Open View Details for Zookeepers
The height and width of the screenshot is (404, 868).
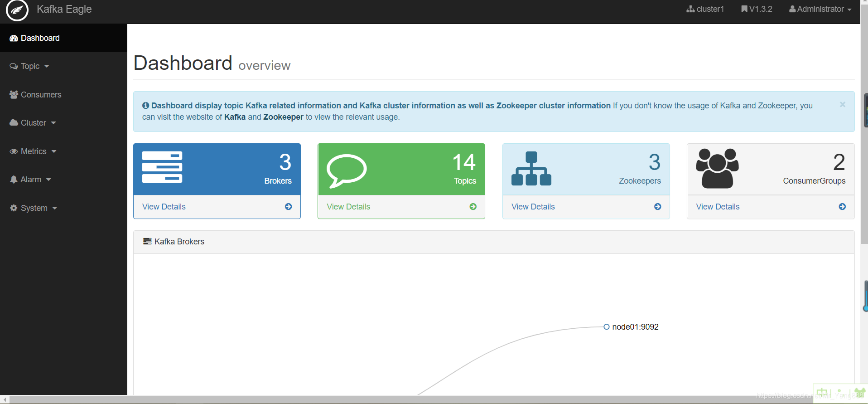pos(533,207)
